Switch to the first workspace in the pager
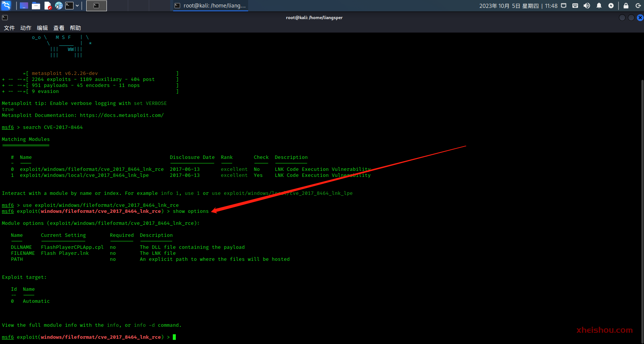Viewport: 644px width, 344px height. [96, 6]
